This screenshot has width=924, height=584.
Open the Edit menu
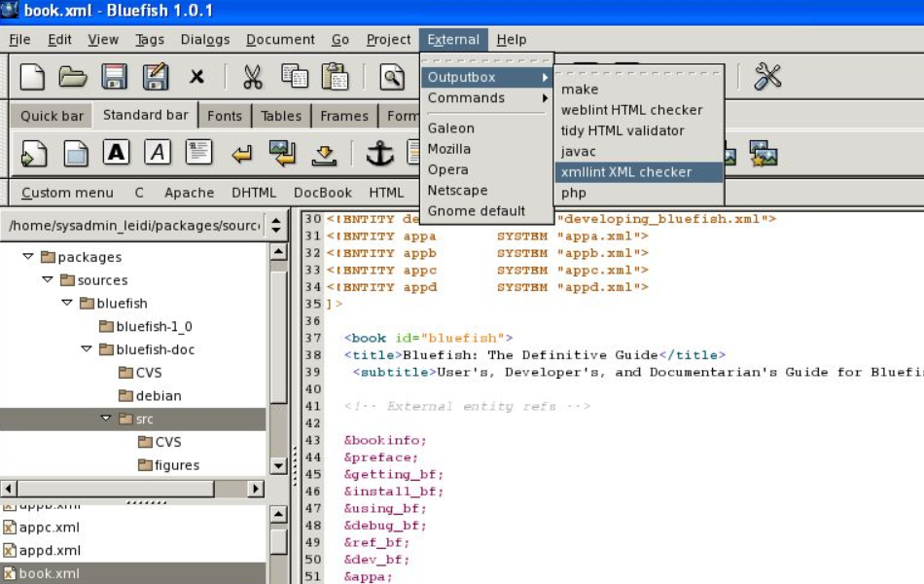coord(59,40)
